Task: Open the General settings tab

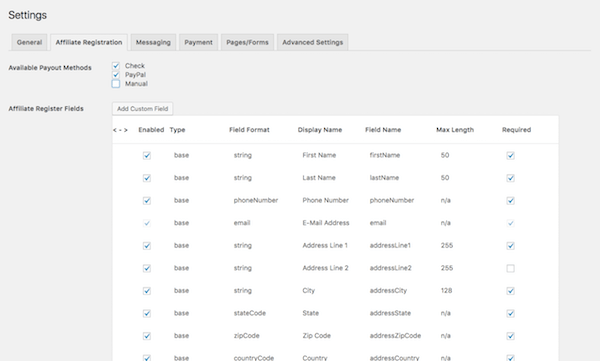Action: 29,42
